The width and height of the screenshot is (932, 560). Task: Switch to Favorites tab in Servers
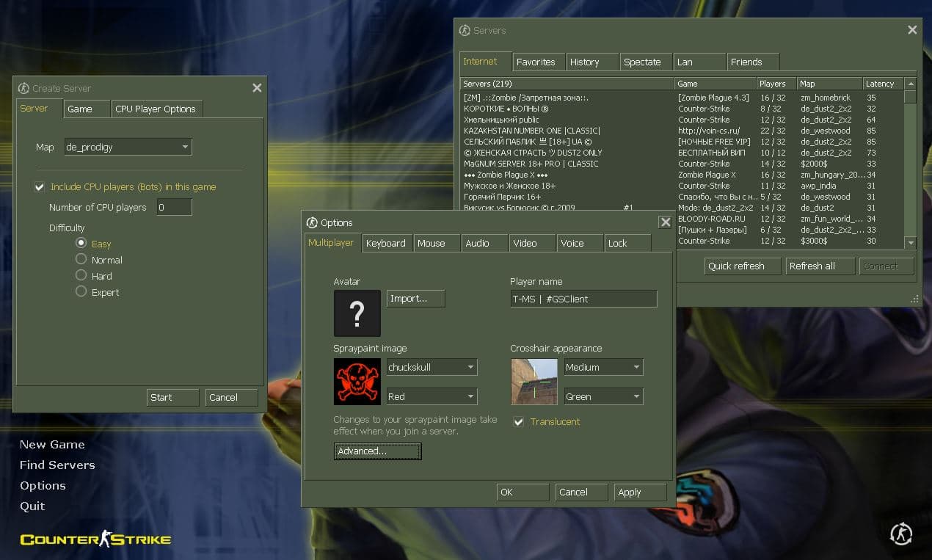(x=539, y=62)
